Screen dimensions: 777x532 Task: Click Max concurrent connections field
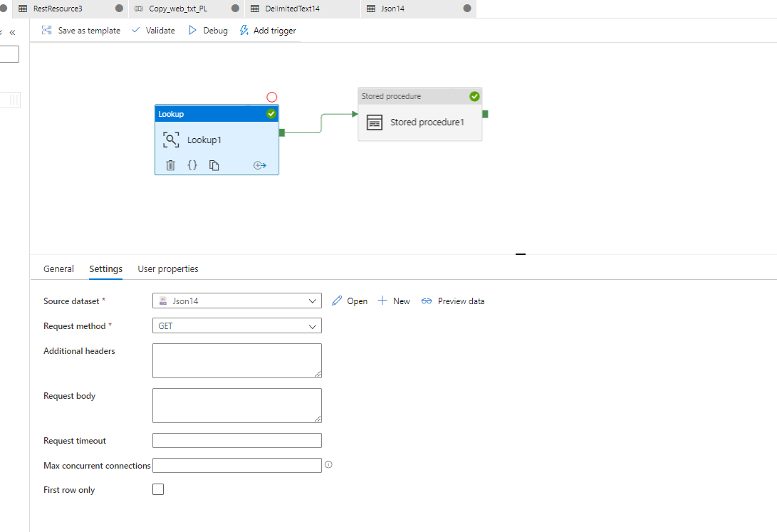tap(237, 465)
